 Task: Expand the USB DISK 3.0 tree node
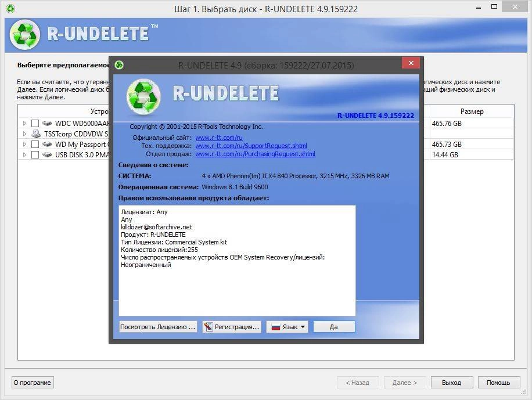click(24, 154)
